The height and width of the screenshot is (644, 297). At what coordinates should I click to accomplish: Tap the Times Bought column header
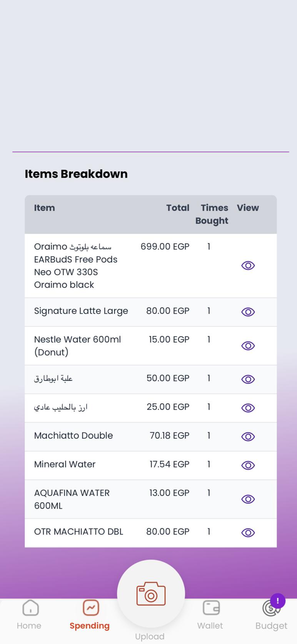212,214
